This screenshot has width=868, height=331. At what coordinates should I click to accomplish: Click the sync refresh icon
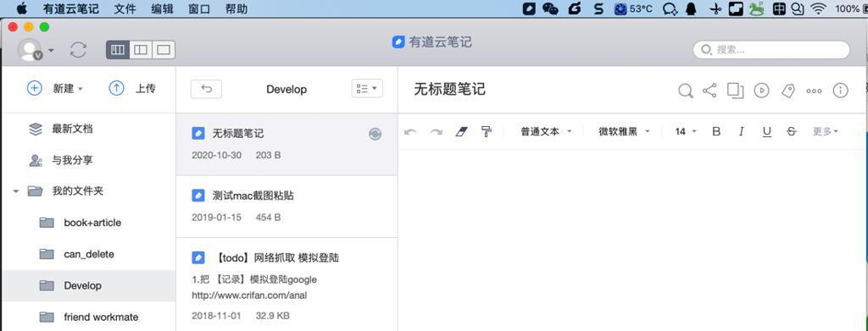79,50
